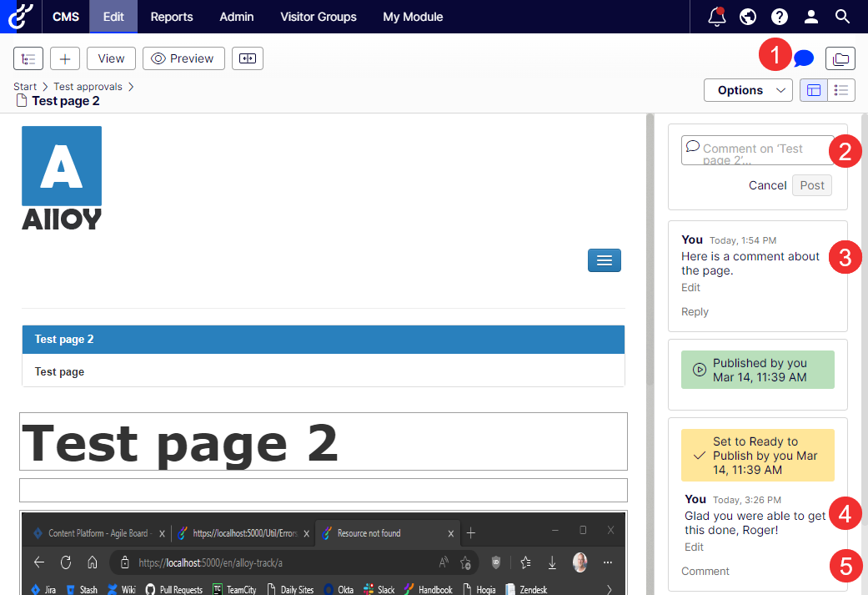Click the View button

click(111, 58)
